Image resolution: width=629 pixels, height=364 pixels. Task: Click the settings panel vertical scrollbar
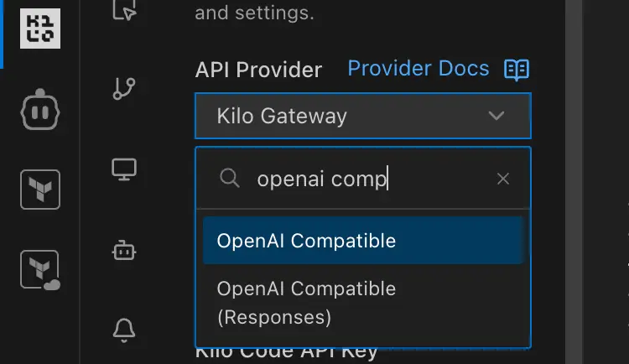(574, 182)
